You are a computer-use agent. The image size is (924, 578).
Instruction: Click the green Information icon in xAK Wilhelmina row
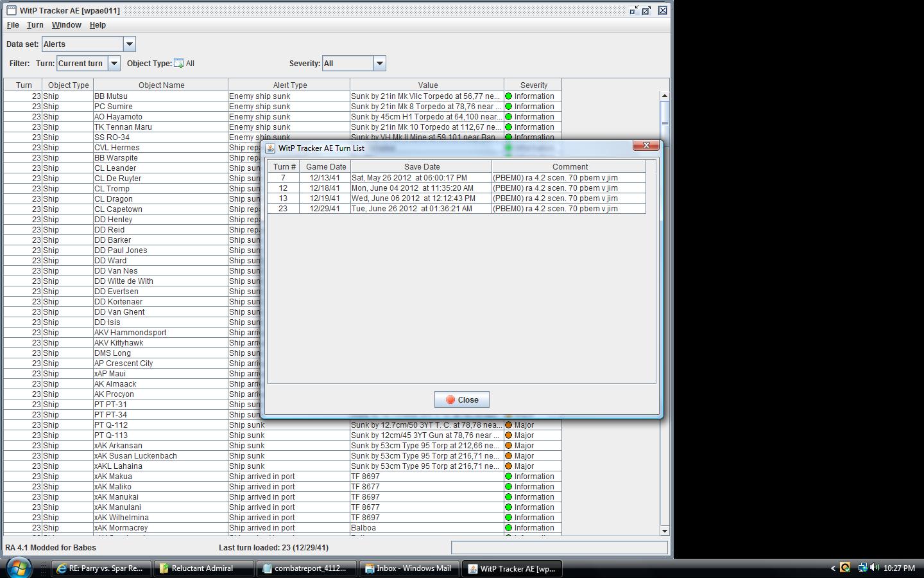(509, 518)
